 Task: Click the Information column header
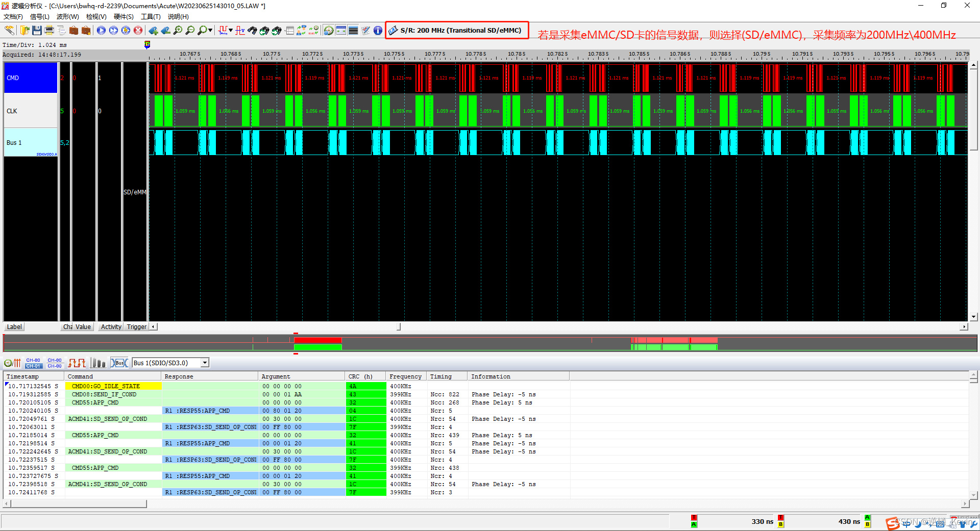coord(518,376)
